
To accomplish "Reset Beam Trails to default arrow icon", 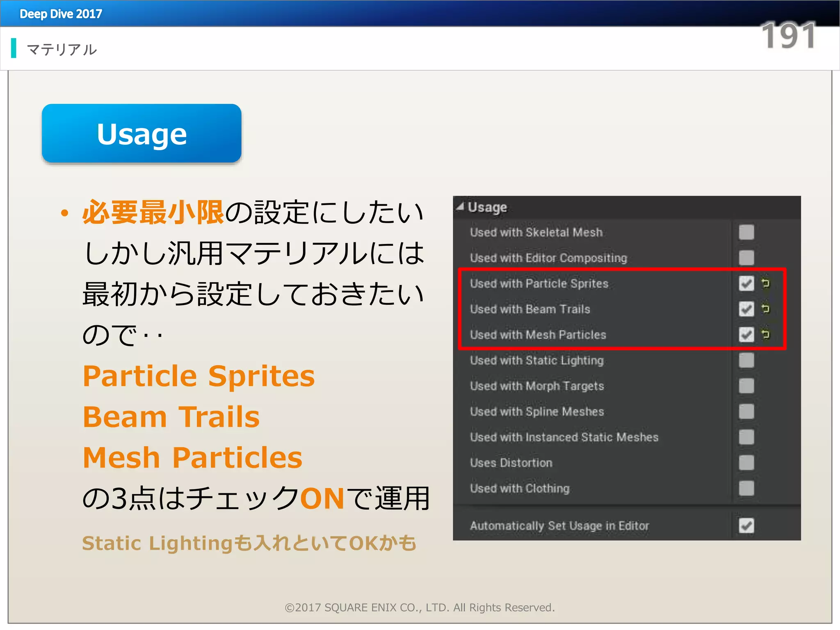I will pos(765,308).
